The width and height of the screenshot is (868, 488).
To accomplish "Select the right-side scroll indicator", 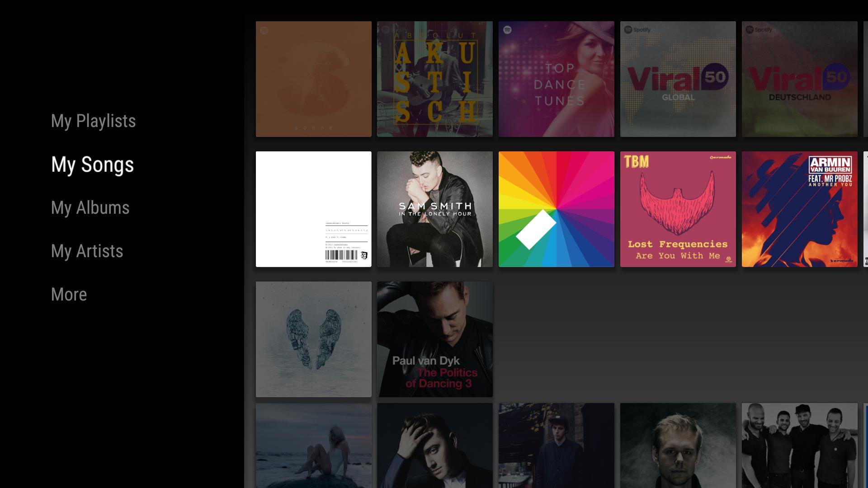I will pos(866,209).
